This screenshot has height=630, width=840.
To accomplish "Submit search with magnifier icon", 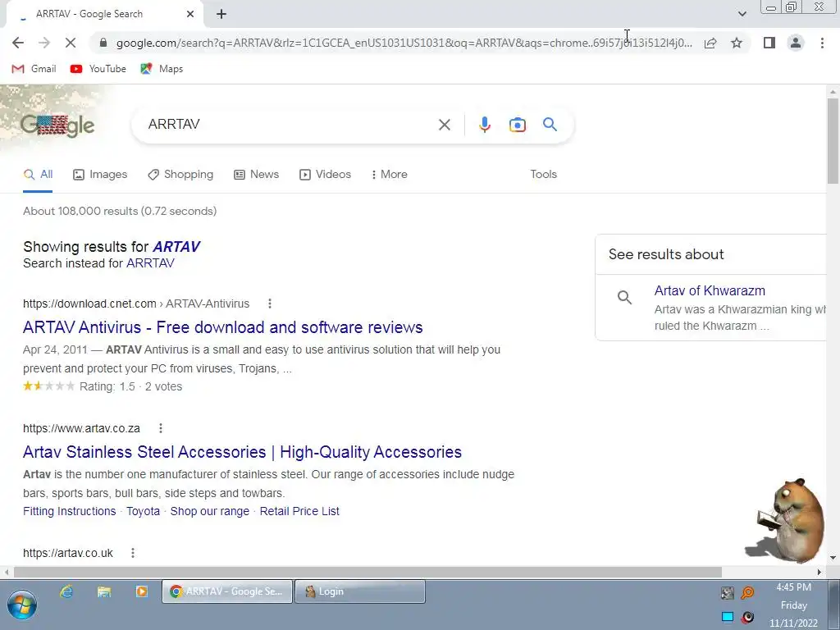I will pos(550,125).
